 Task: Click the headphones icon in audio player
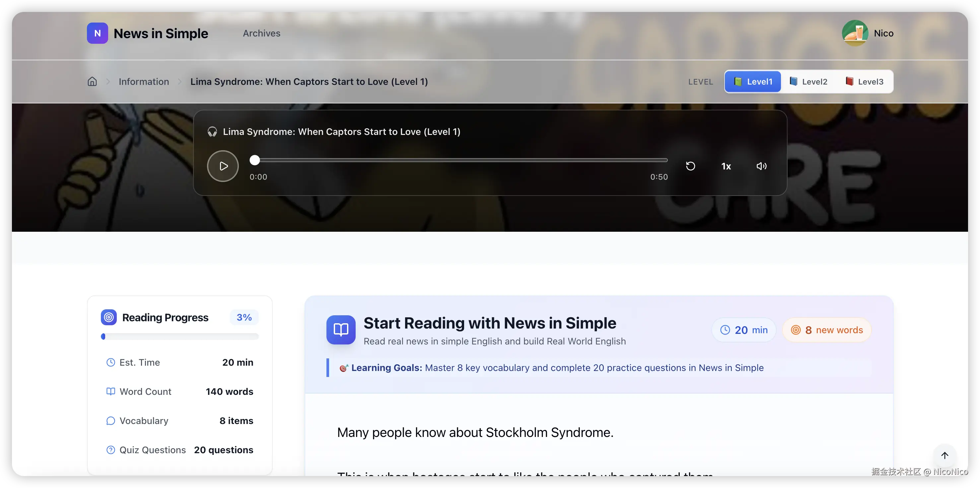pyautogui.click(x=212, y=132)
